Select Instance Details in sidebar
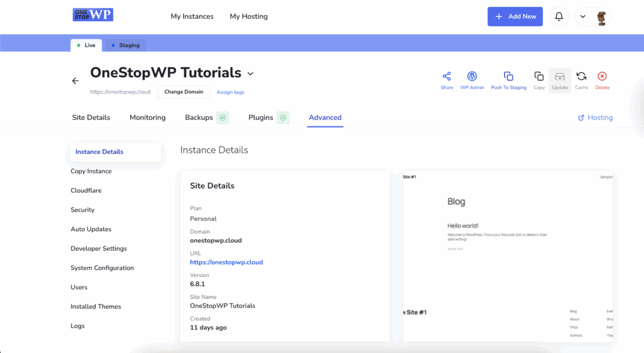This screenshot has height=353, width=644. [116, 152]
